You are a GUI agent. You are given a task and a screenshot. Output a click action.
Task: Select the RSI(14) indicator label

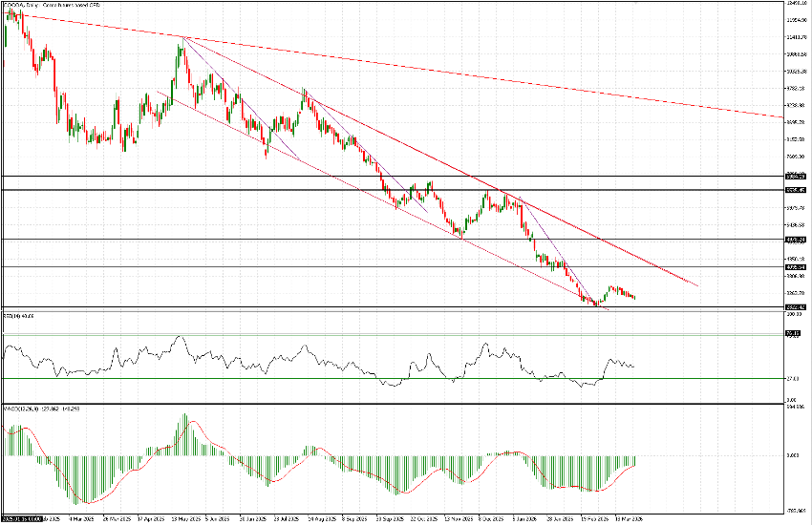[x=18, y=314]
